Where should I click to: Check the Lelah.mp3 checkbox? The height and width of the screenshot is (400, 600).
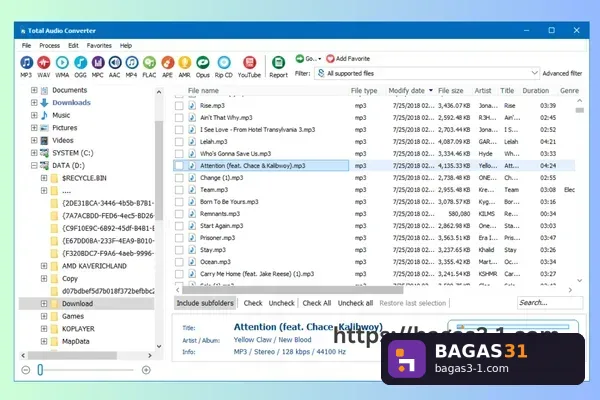tap(179, 142)
